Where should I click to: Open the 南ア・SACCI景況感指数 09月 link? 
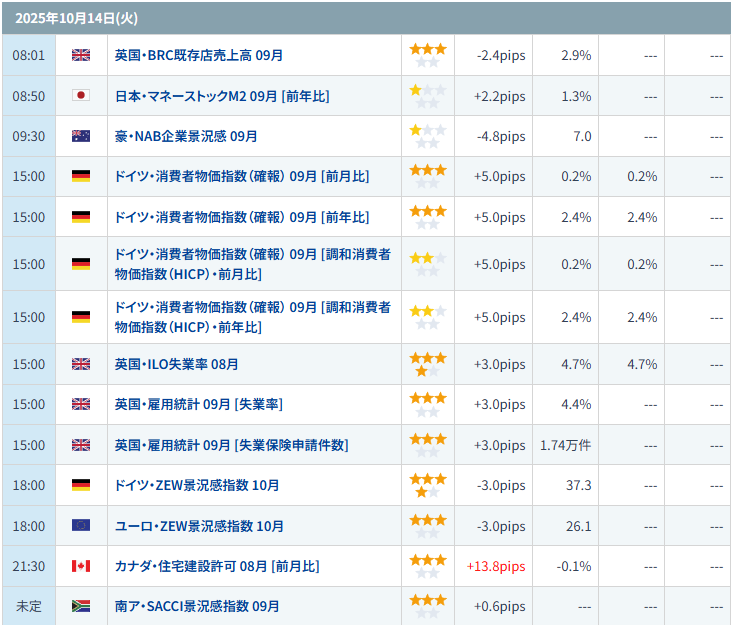(197, 606)
